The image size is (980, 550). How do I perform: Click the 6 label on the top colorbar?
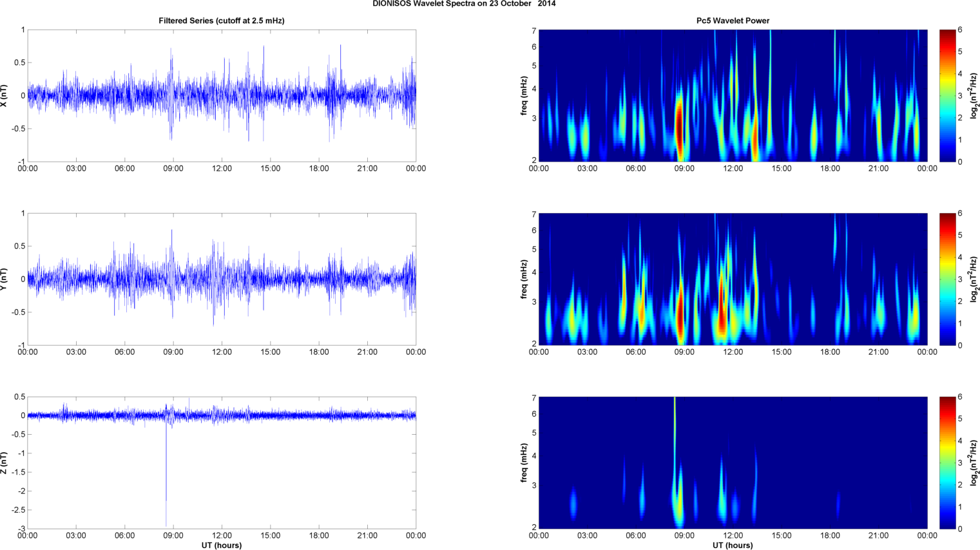click(x=960, y=30)
